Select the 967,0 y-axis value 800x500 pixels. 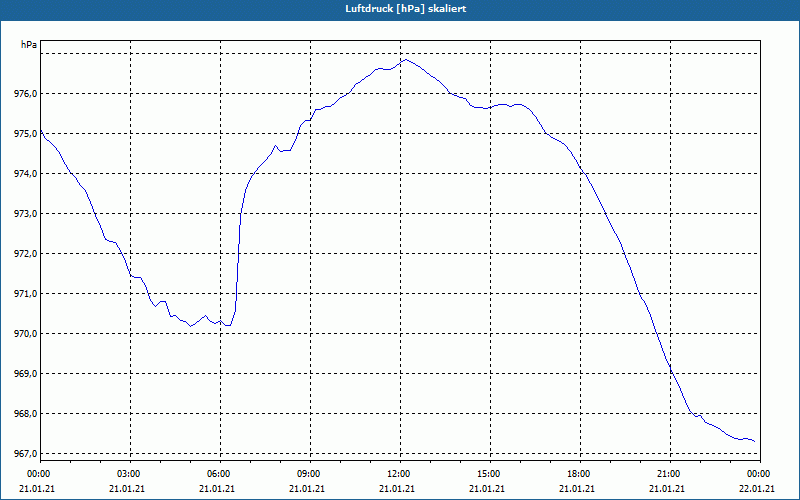[x=27, y=454]
